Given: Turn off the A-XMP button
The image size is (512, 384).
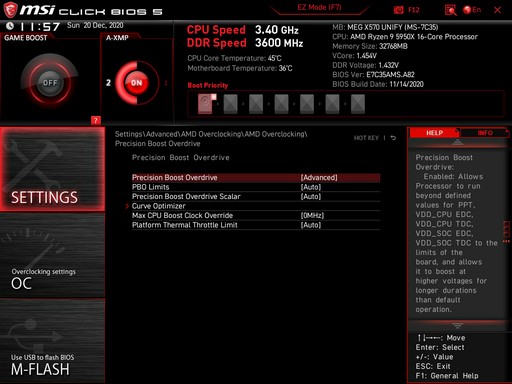Looking at the screenshot, I should pyautogui.click(x=136, y=82).
